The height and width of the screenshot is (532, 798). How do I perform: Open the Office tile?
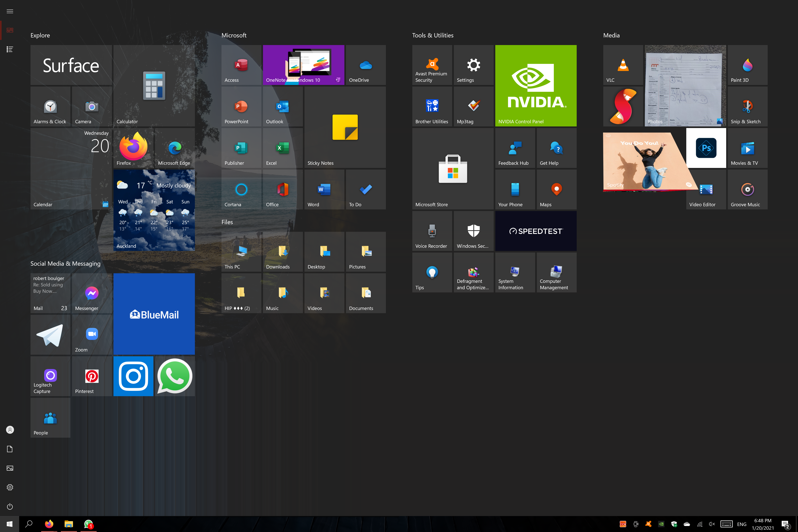tap(283, 189)
